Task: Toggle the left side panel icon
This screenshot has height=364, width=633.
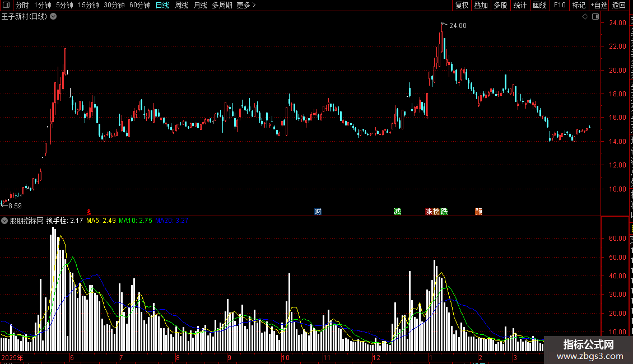Action: [x=6, y=5]
